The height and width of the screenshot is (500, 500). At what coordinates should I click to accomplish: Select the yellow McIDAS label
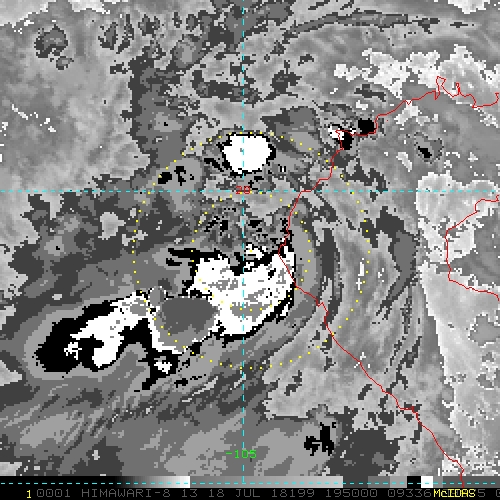tap(454, 493)
